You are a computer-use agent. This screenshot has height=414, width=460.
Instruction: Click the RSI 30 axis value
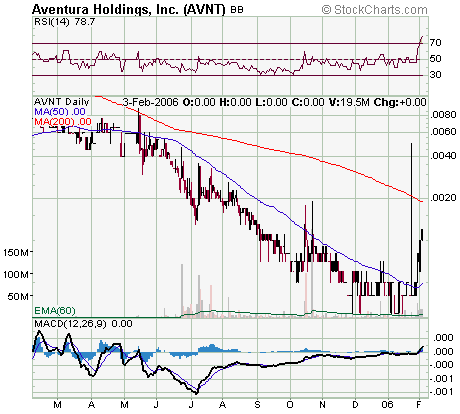point(436,74)
